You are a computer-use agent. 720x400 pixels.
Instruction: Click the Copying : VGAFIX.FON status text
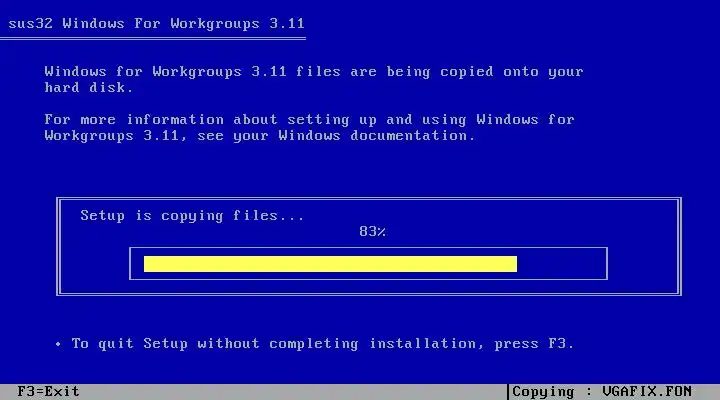602,392
